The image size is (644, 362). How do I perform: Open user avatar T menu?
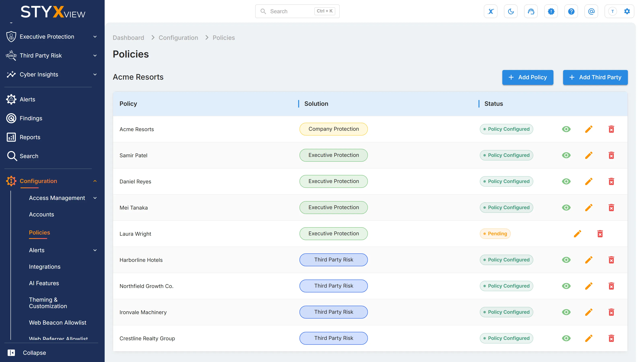pyautogui.click(x=612, y=11)
